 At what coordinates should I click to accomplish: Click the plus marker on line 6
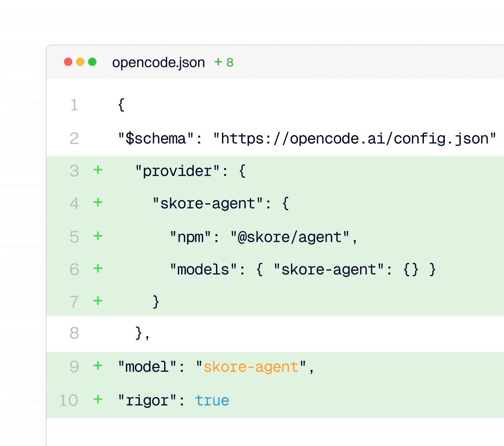98,268
